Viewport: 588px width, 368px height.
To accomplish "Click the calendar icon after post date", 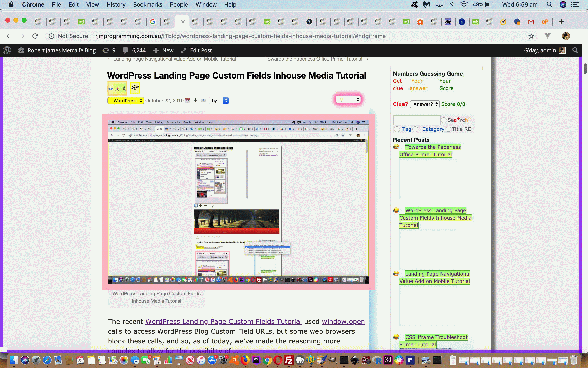I will pyautogui.click(x=187, y=100).
